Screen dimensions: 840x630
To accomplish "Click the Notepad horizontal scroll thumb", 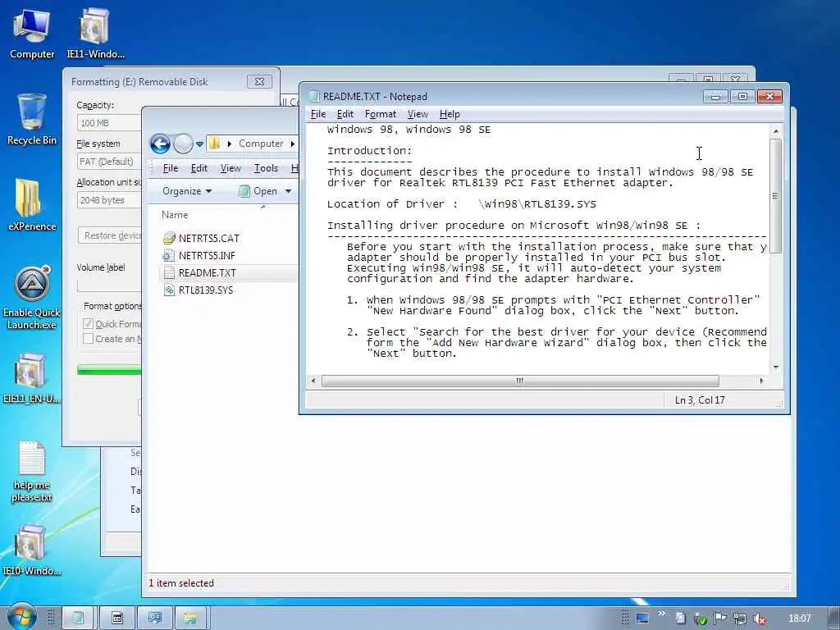I will pyautogui.click(x=519, y=381).
